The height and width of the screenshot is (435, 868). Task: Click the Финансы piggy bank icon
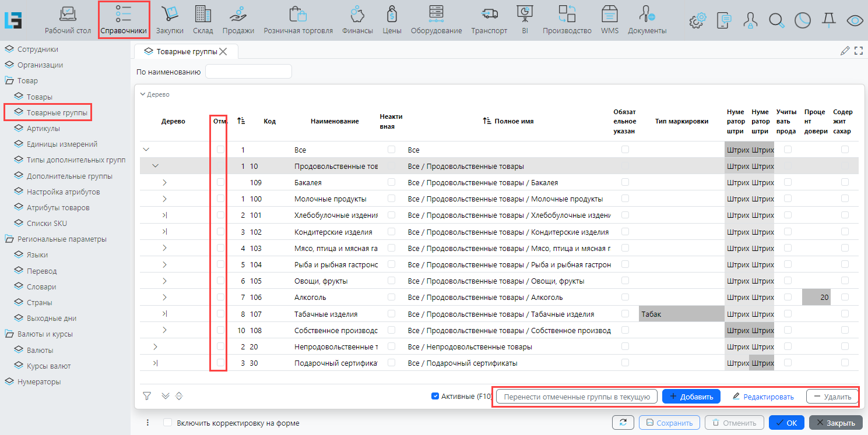pos(357,14)
